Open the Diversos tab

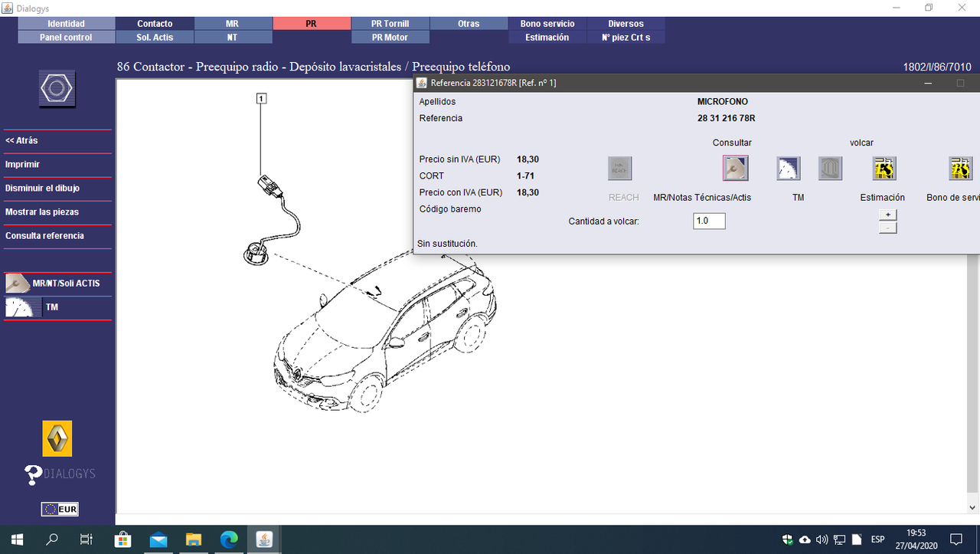coord(626,24)
